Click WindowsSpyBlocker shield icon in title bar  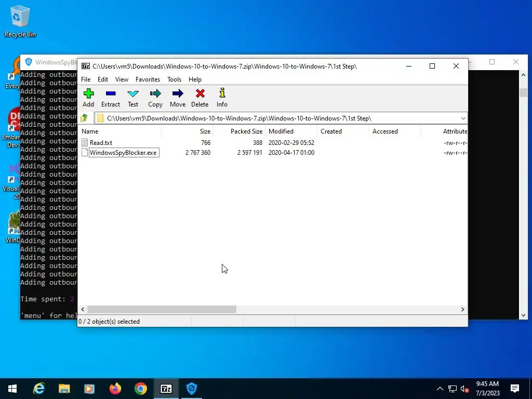pos(29,62)
